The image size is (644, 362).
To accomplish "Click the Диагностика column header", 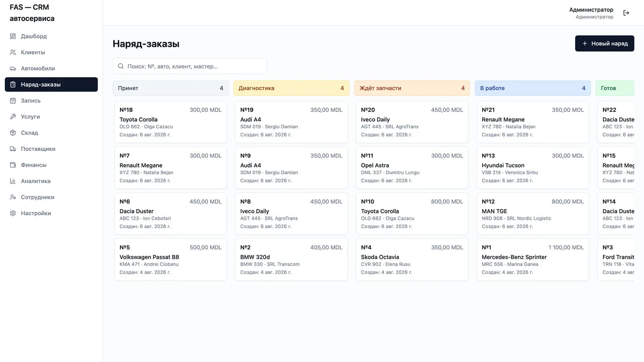I will (291, 88).
